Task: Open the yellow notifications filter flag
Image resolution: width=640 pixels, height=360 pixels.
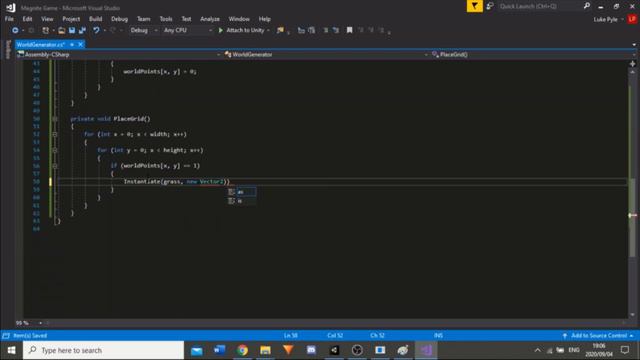Action: click(474, 6)
